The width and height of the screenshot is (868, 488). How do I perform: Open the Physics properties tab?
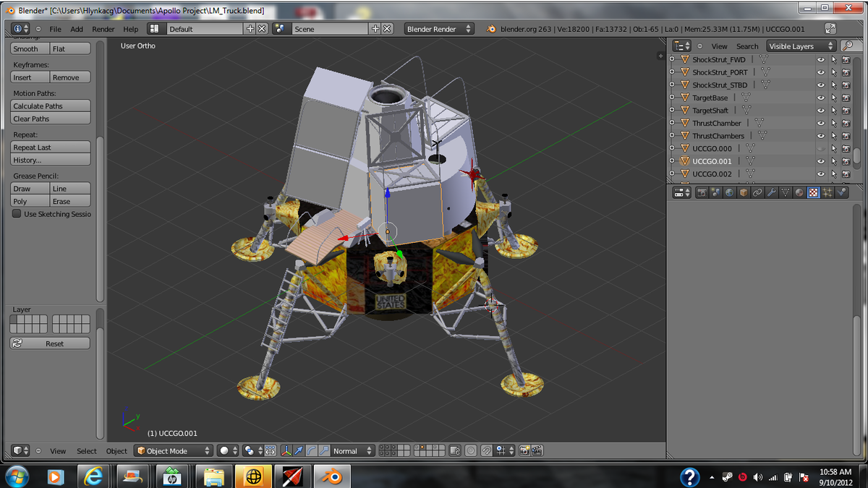[841, 192]
